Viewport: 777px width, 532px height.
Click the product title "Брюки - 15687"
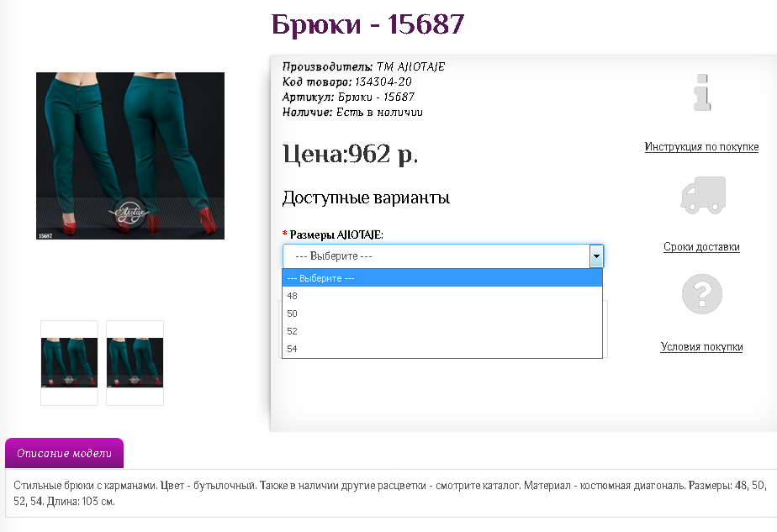[367, 24]
